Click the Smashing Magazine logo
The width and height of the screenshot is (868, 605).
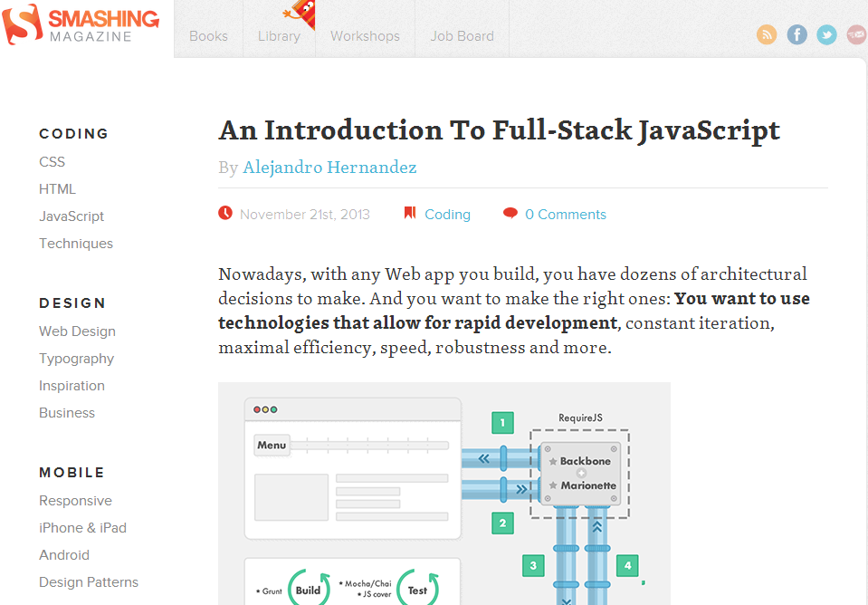tap(81, 24)
